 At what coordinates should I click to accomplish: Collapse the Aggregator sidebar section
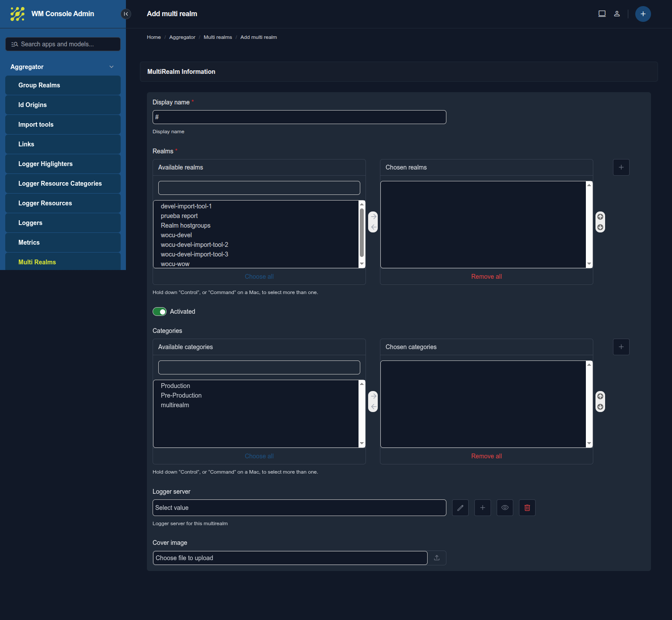coord(111,67)
